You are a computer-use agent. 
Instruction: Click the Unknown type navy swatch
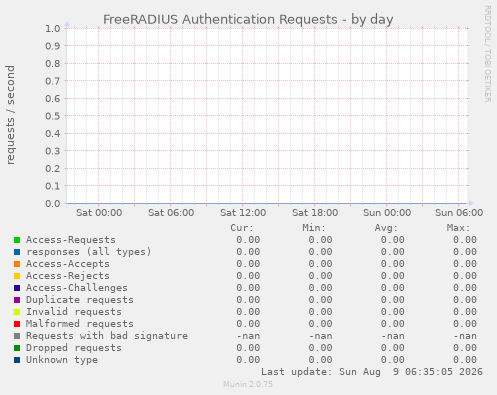click(17, 360)
